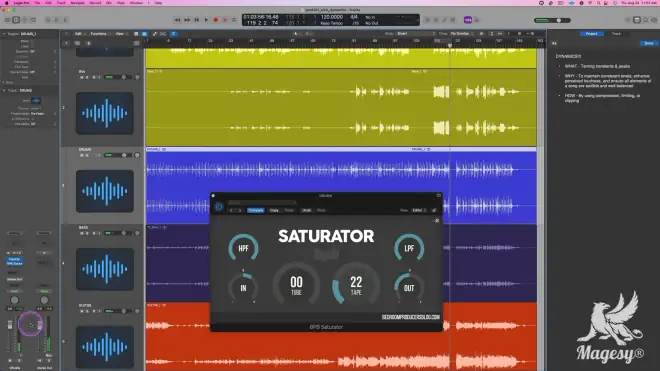Screen dimensions: 660x371
Task: Toggle the Inspector button in the control bar
Action: pyautogui.click(x=16, y=20)
